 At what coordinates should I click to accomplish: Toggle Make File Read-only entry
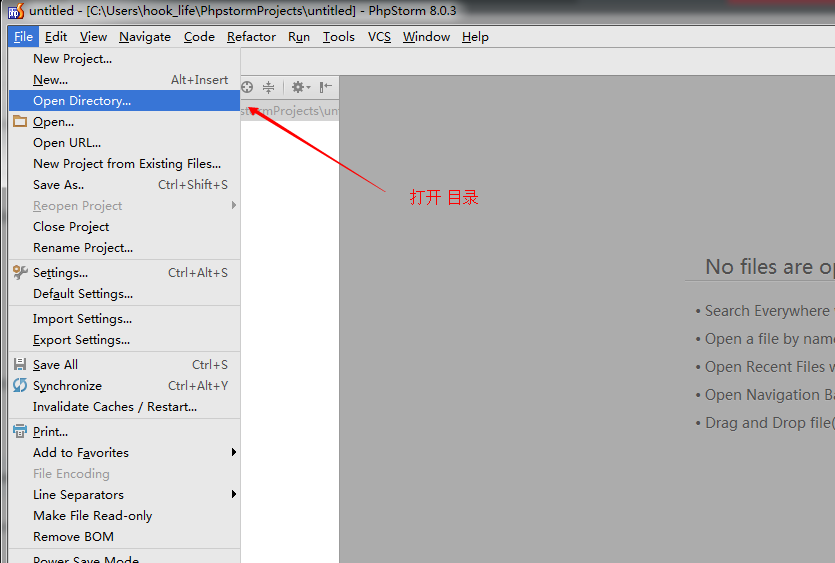pyautogui.click(x=125, y=516)
